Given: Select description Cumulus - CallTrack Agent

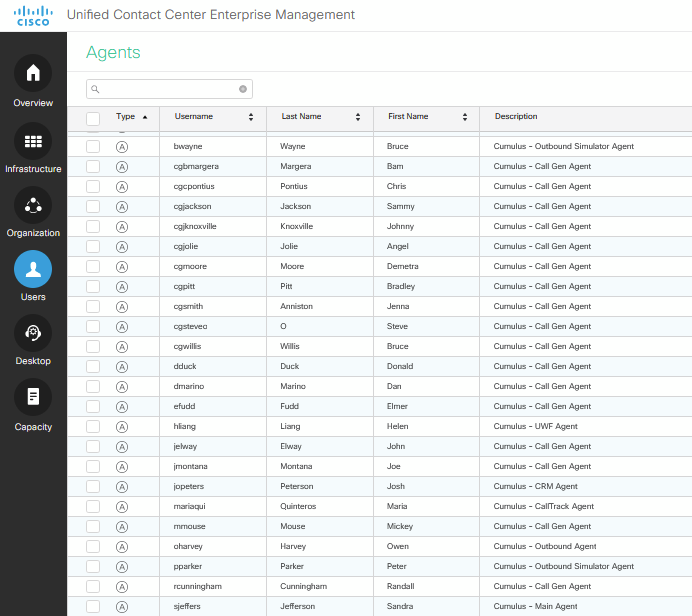Looking at the screenshot, I should coord(544,506).
